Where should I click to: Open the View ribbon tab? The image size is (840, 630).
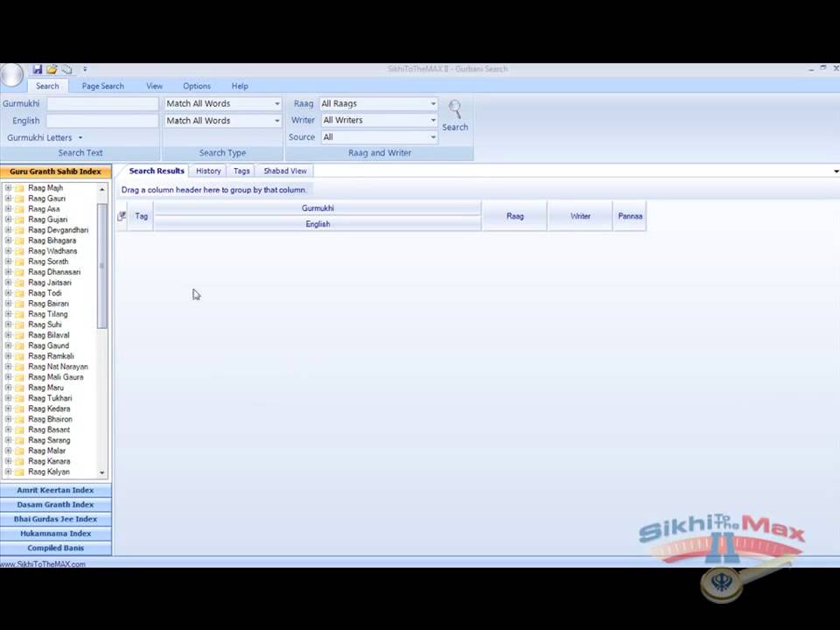click(x=154, y=86)
